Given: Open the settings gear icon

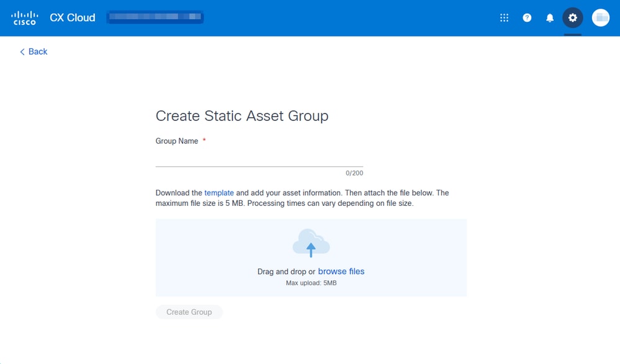Looking at the screenshot, I should pyautogui.click(x=573, y=18).
